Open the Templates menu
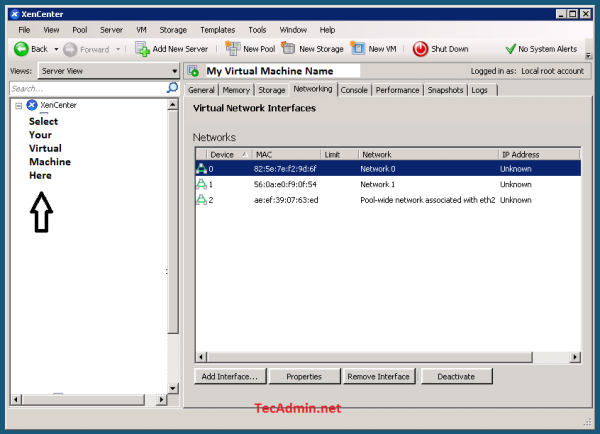 217,30
